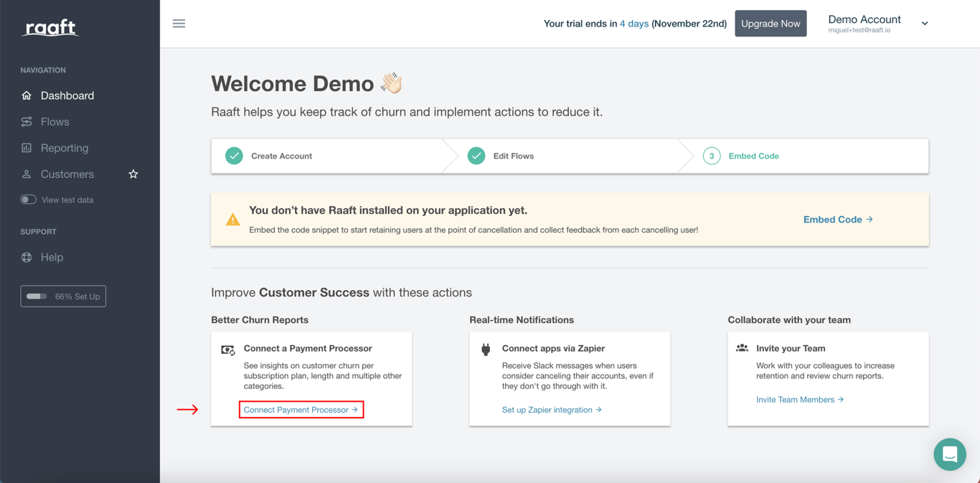980x483 pixels.
Task: Click the Invite your Team people icon
Action: pyautogui.click(x=742, y=348)
